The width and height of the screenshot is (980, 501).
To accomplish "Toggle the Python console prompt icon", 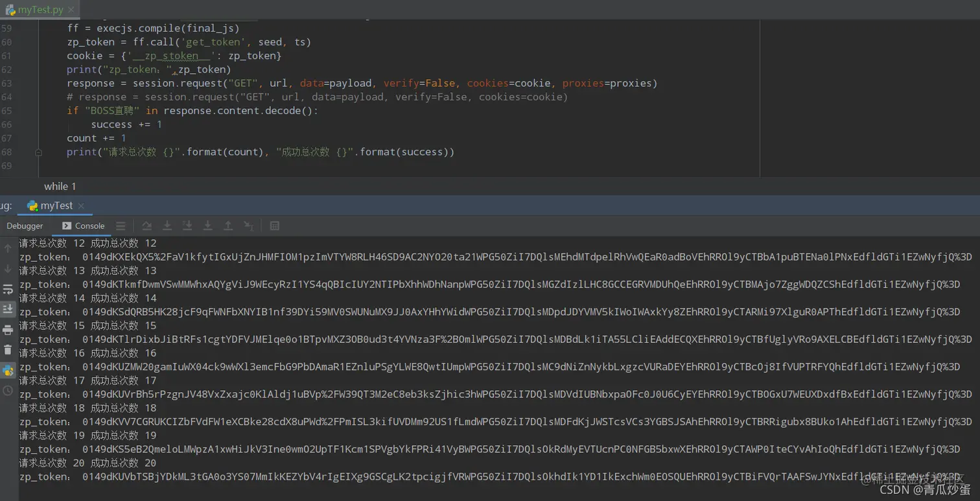I will click(x=8, y=371).
